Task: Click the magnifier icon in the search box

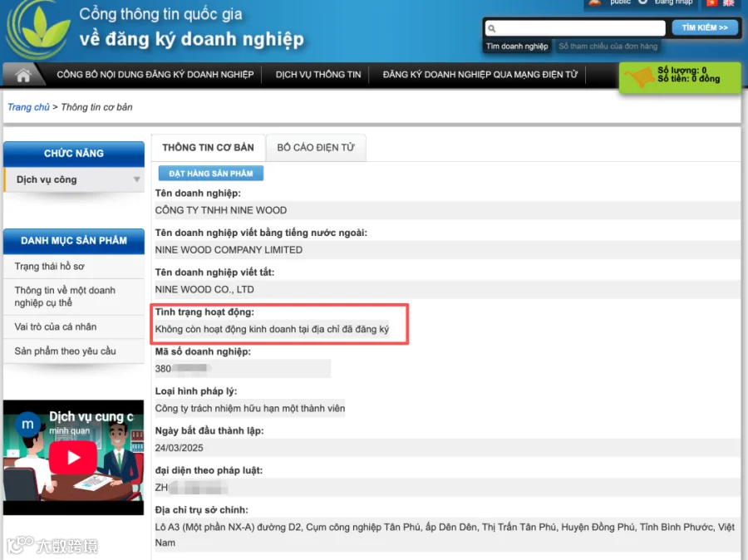Action: click(492, 28)
